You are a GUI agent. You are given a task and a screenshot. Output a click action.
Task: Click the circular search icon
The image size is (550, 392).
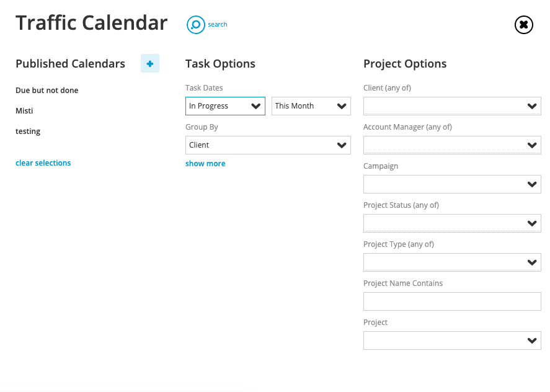click(196, 25)
